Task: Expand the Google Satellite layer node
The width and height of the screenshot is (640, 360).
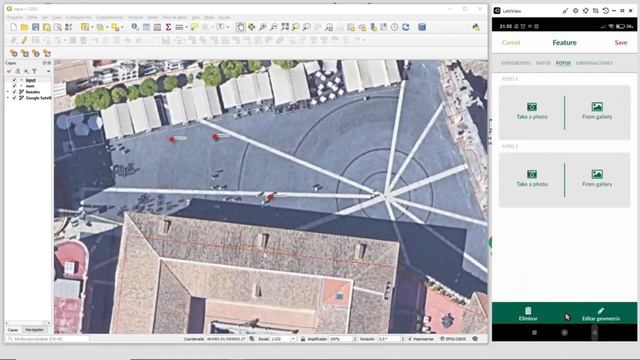Action: pos(8,98)
